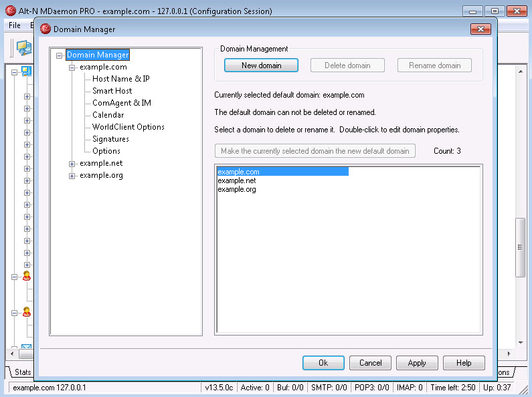Switch to the Stats tab in main window
Image resolution: width=532 pixels, height=397 pixels.
pyautogui.click(x=22, y=372)
